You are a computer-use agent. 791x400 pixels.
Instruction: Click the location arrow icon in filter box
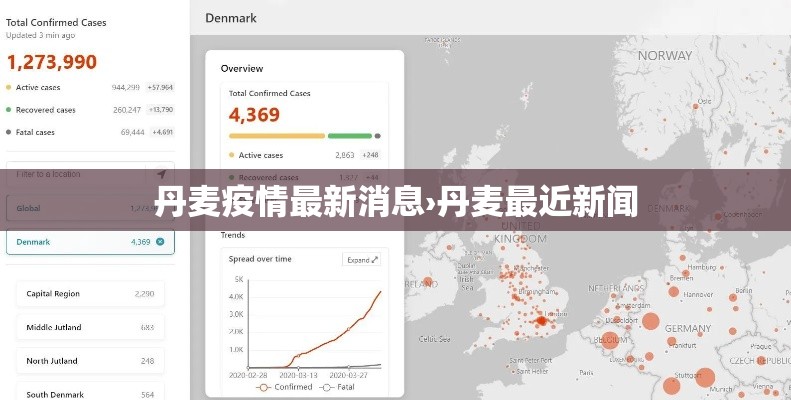point(161,175)
